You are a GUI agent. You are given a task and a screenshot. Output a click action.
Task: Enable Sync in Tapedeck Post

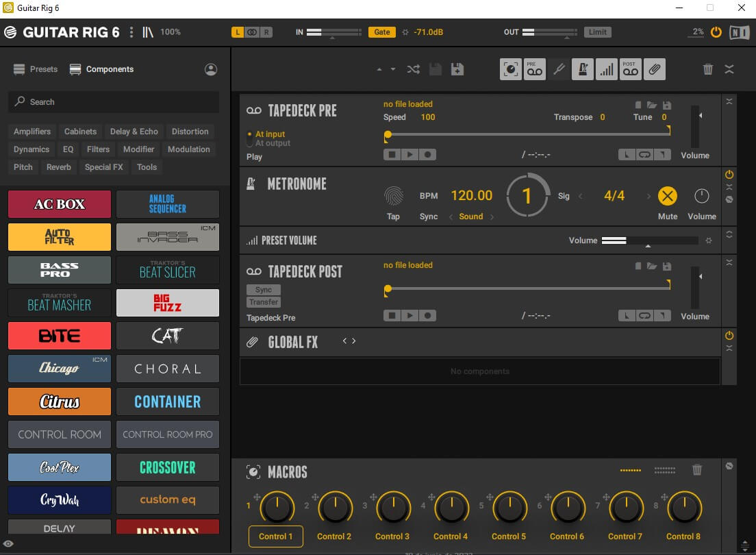(x=263, y=290)
